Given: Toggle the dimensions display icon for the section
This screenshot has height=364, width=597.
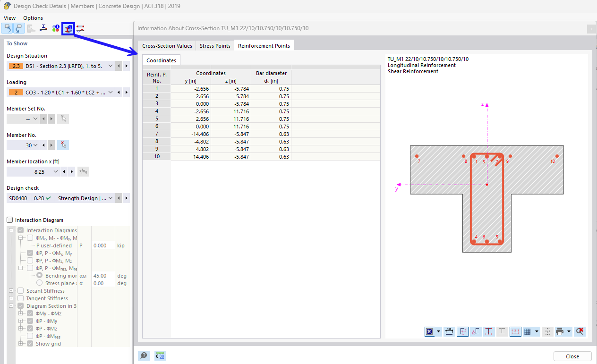Looking at the screenshot, I should point(449,331).
